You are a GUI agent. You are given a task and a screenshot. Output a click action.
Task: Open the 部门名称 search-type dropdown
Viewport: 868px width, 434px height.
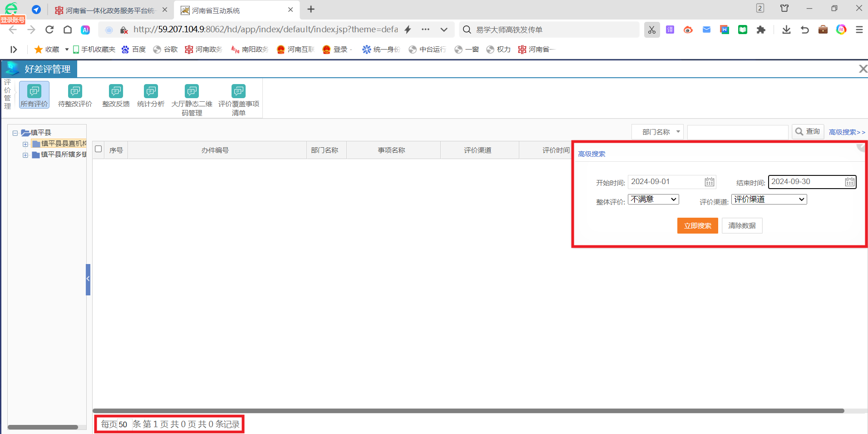(657, 132)
